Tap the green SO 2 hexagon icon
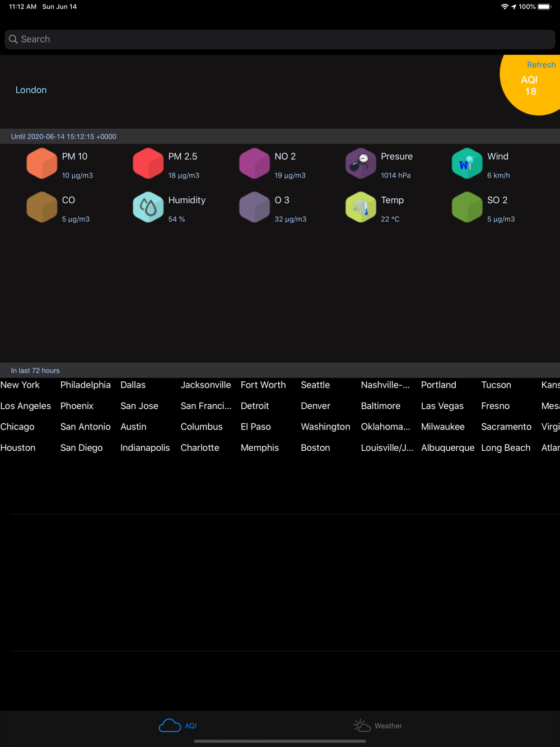560x747 pixels. (467, 207)
